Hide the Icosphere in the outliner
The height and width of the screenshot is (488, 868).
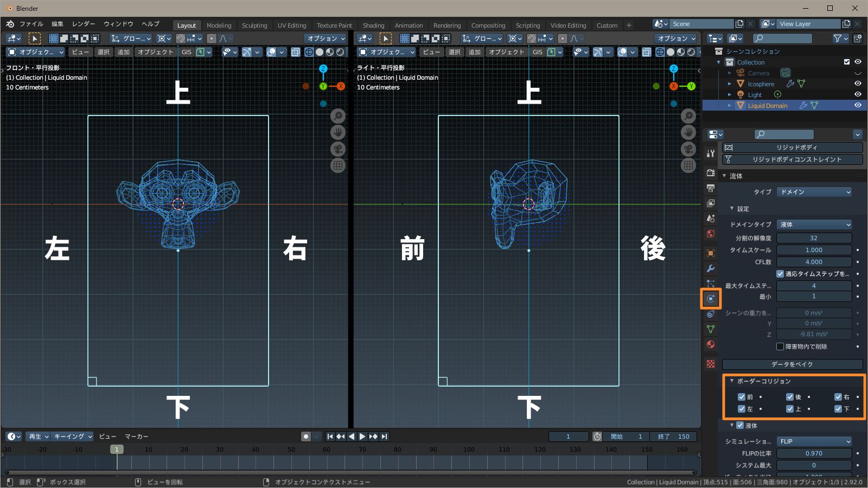point(858,84)
